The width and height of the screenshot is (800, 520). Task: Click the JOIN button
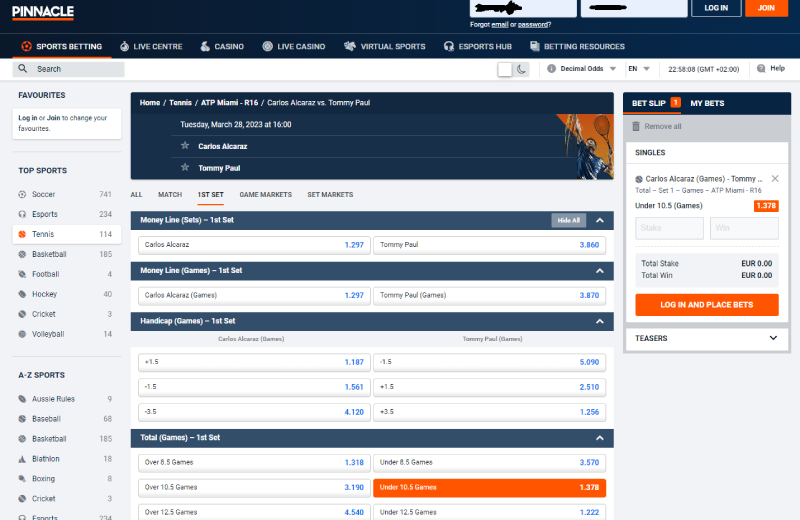click(x=766, y=8)
